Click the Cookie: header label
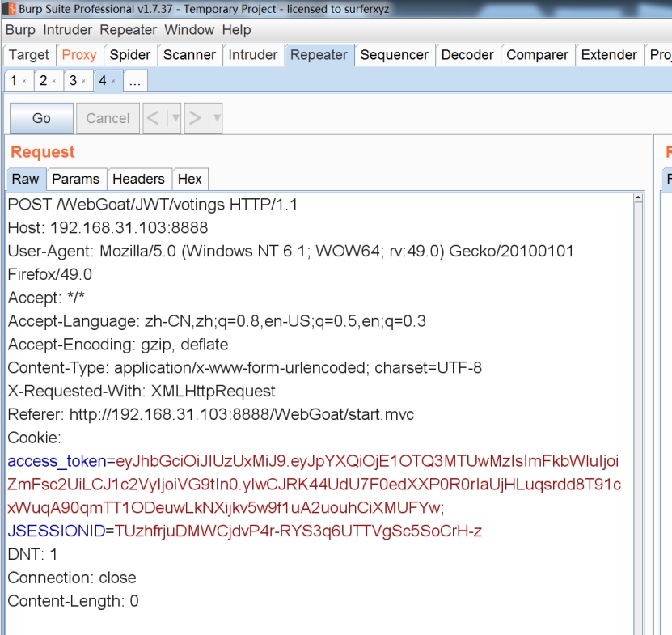The width and height of the screenshot is (672, 635). tap(34, 438)
